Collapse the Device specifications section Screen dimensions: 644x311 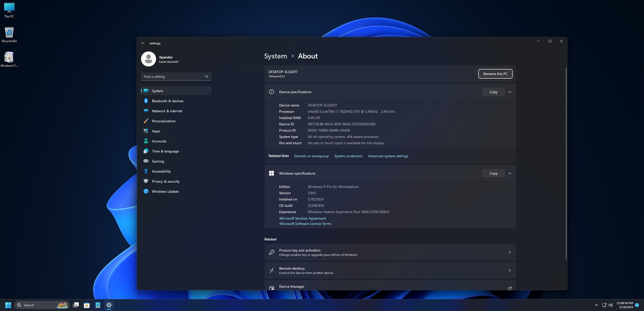(x=510, y=92)
